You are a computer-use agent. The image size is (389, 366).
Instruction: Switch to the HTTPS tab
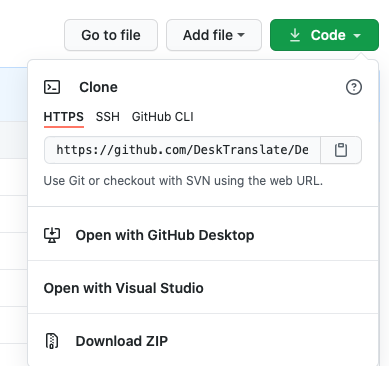(64, 117)
